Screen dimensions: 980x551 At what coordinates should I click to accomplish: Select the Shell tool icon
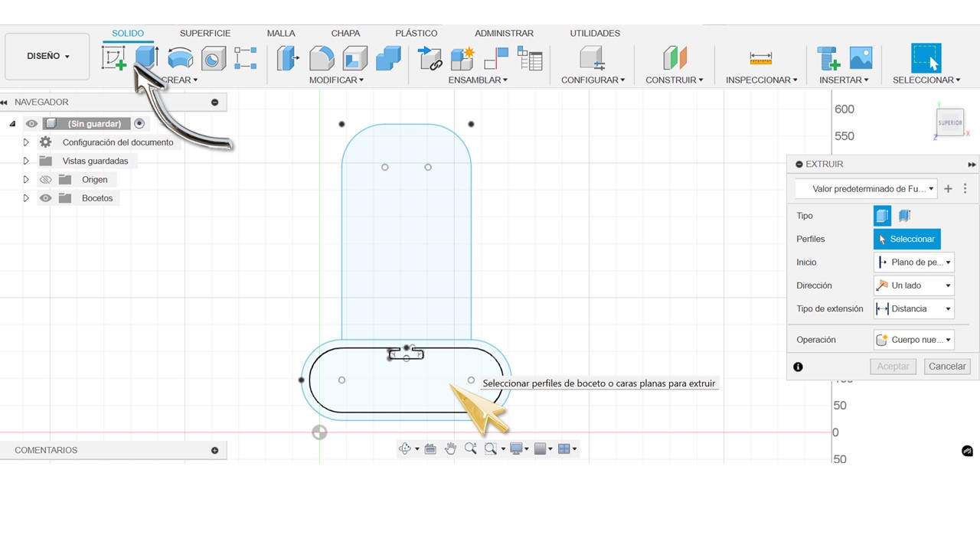(355, 58)
